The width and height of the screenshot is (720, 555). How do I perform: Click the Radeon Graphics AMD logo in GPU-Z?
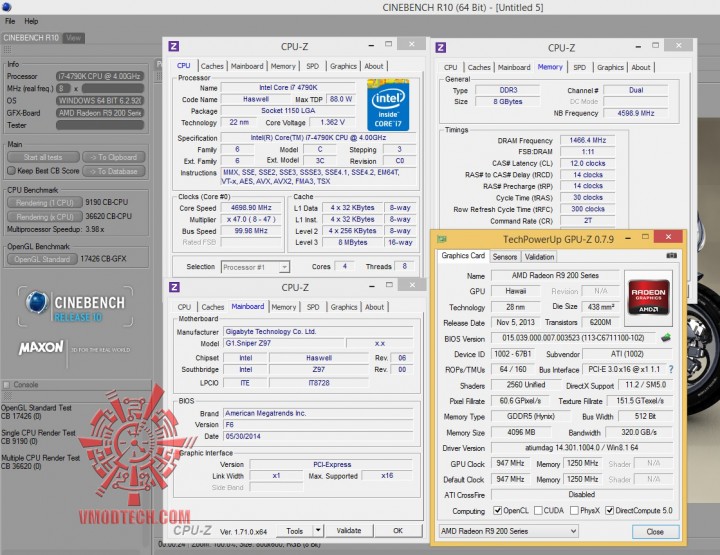pyautogui.click(x=648, y=298)
